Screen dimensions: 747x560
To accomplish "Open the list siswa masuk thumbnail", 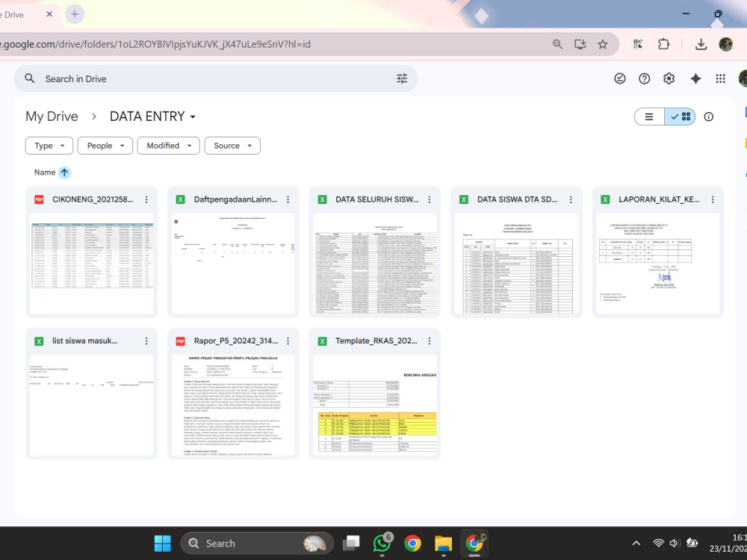I will [91, 405].
